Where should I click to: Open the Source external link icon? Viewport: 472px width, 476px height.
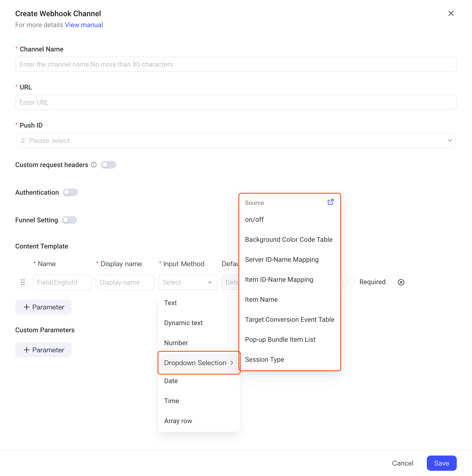(x=330, y=202)
